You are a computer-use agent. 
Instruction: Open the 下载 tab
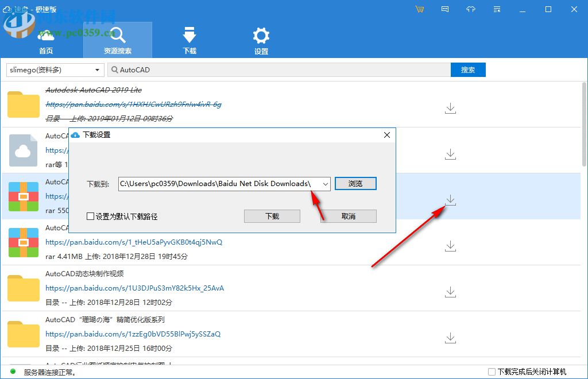pos(189,40)
